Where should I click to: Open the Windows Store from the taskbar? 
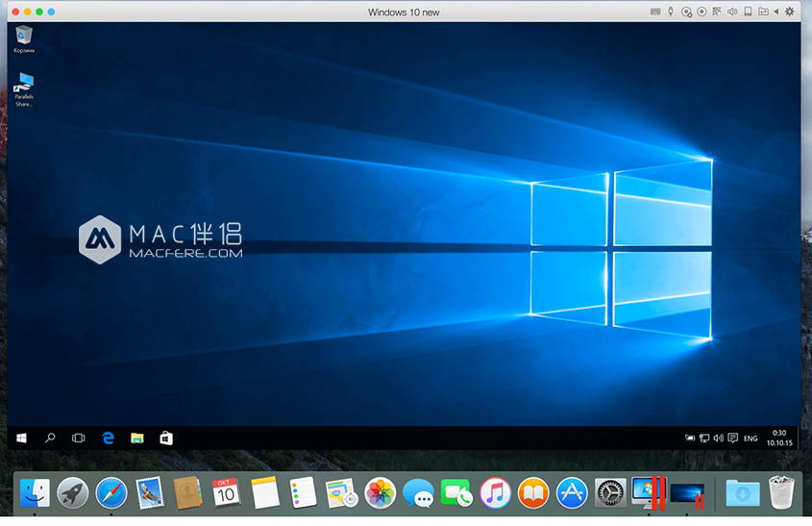pos(166,438)
